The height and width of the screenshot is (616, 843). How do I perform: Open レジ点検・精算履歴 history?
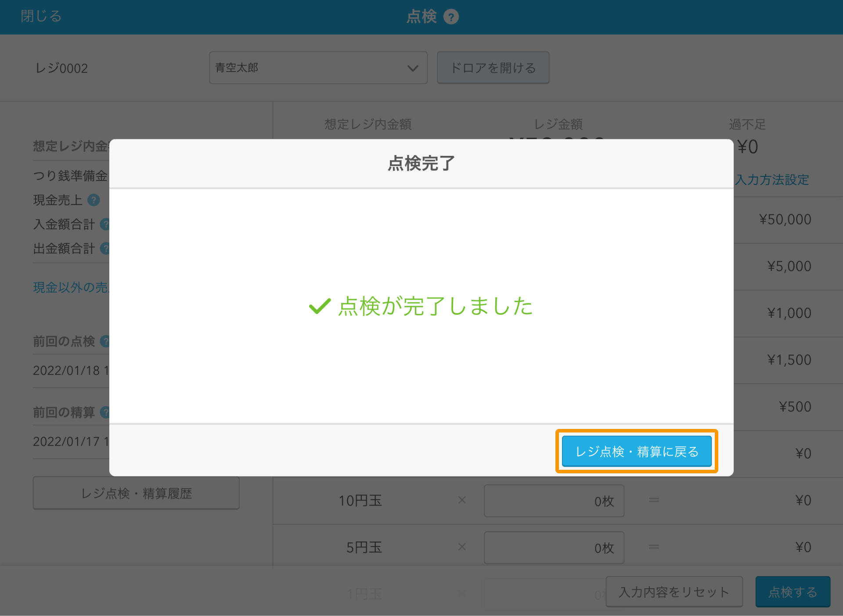click(136, 493)
